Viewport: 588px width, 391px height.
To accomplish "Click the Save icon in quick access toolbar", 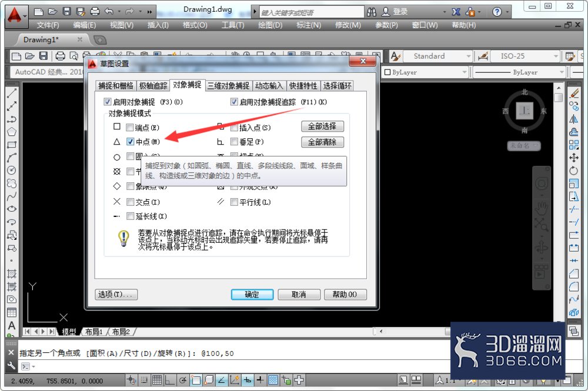I will pyautogui.click(x=67, y=12).
